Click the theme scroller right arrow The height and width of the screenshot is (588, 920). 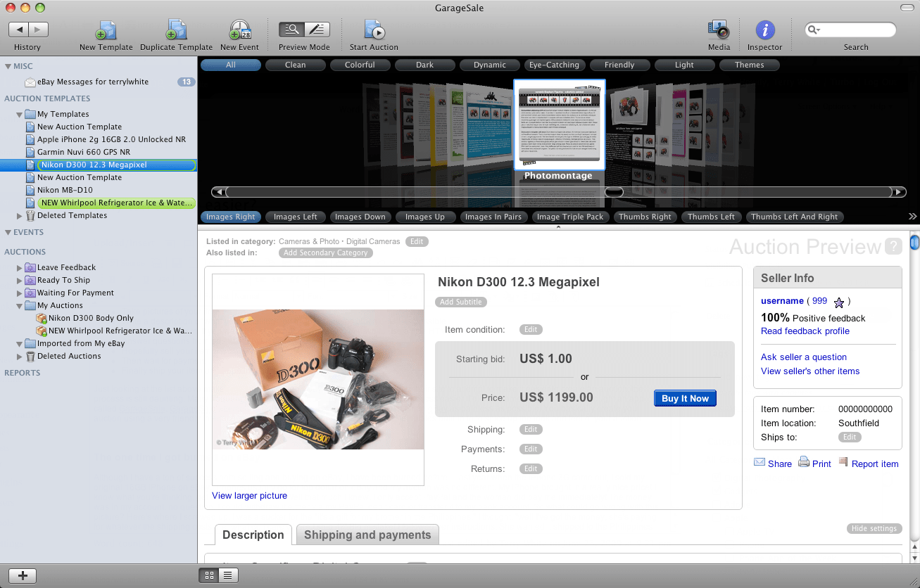pyautogui.click(x=899, y=192)
